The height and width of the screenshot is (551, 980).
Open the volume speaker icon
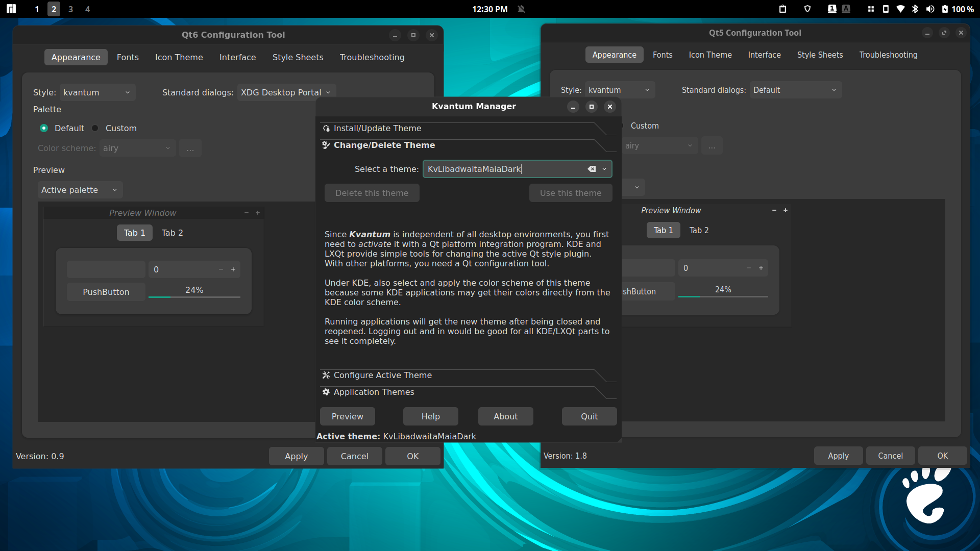[930, 9]
